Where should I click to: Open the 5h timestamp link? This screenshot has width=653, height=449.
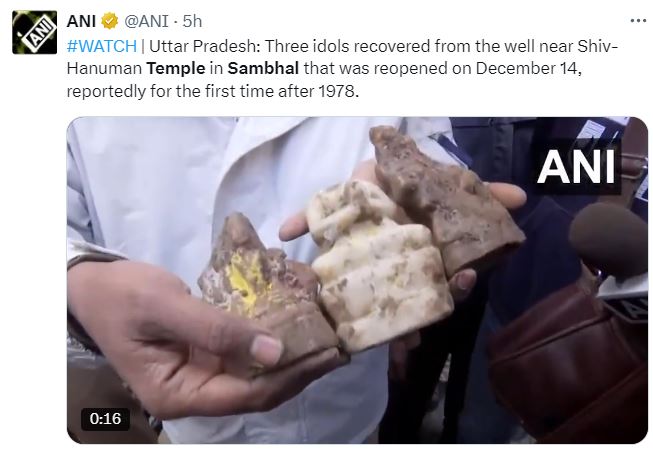[192, 21]
